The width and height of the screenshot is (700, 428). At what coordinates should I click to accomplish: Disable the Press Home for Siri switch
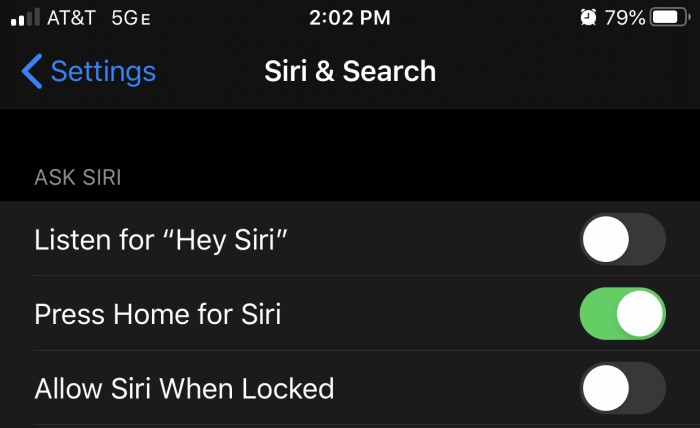pos(623,313)
